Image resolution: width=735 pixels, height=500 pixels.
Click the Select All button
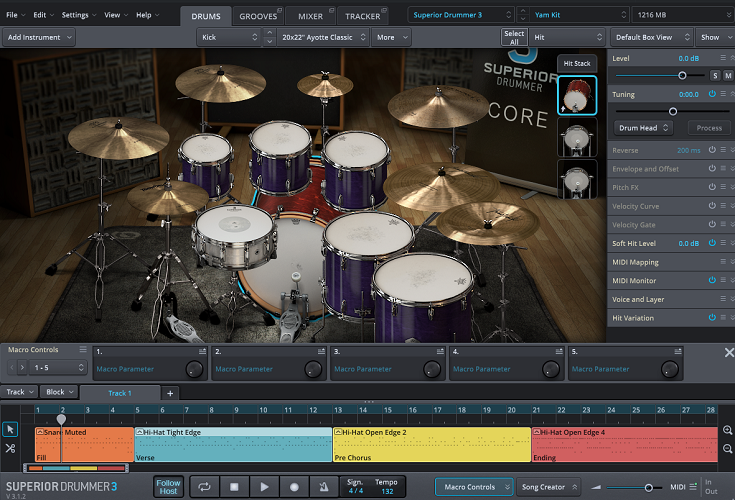click(514, 37)
